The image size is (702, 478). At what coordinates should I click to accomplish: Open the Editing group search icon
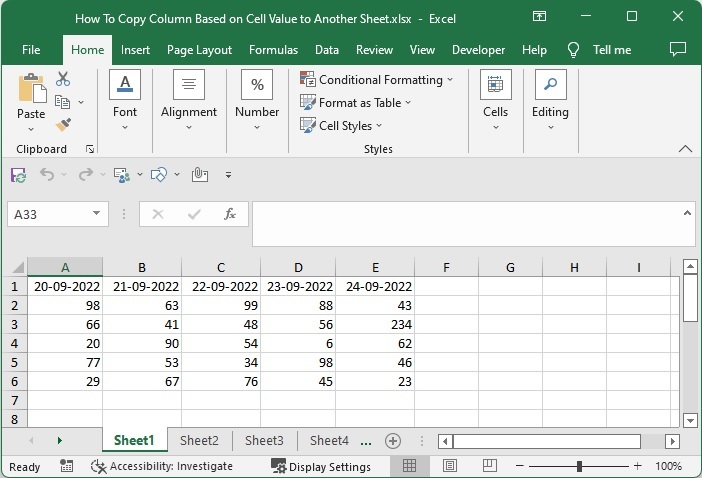click(x=550, y=85)
